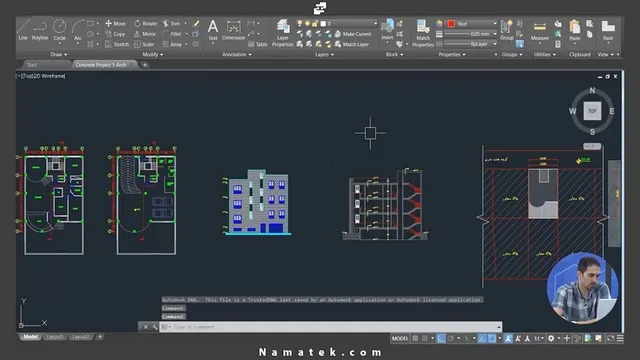Expand the Layers panel
The image size is (640, 360).
(324, 54)
